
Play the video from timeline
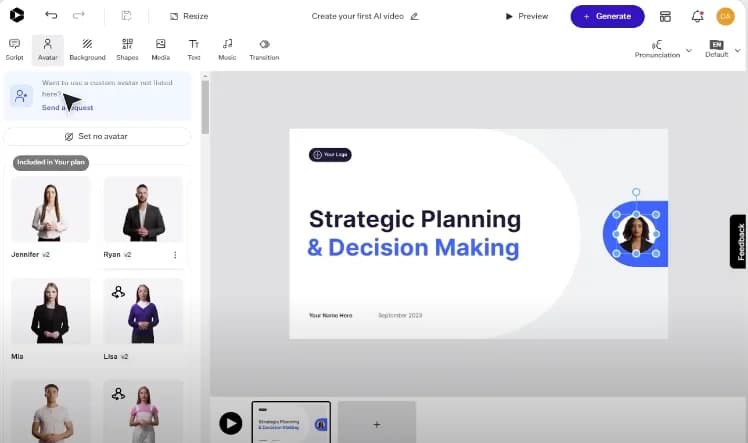(231, 423)
